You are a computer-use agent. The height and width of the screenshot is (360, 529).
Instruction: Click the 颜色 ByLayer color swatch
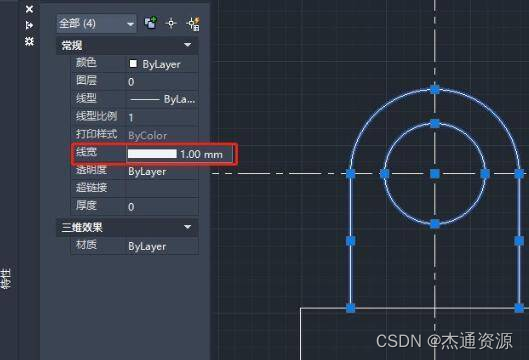click(x=133, y=64)
